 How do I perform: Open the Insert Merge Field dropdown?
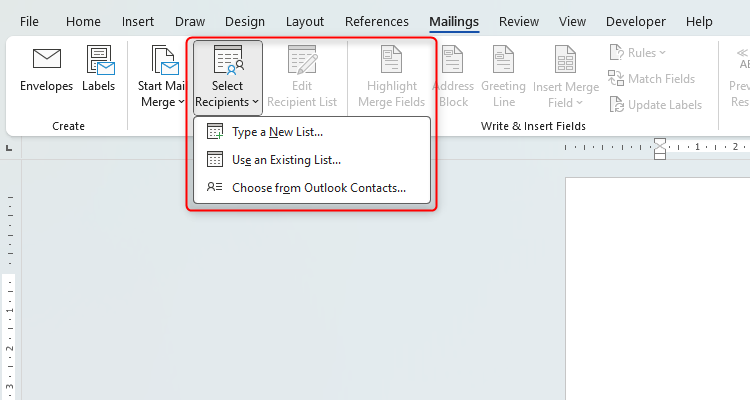[566, 78]
